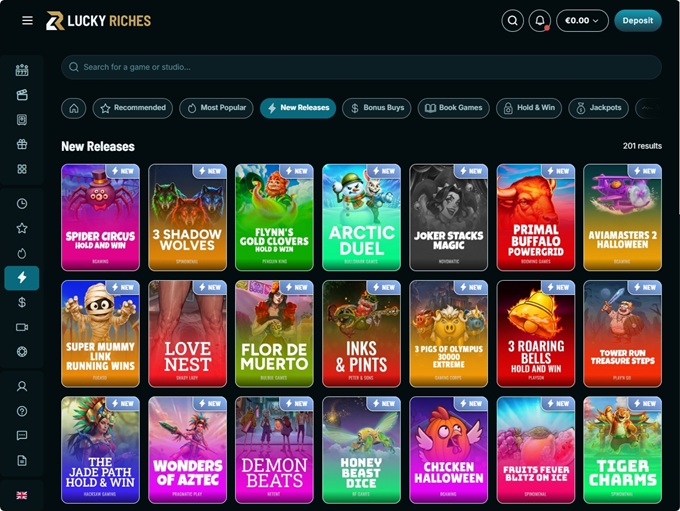Open the favorites star sidebar icon

pos(22,228)
